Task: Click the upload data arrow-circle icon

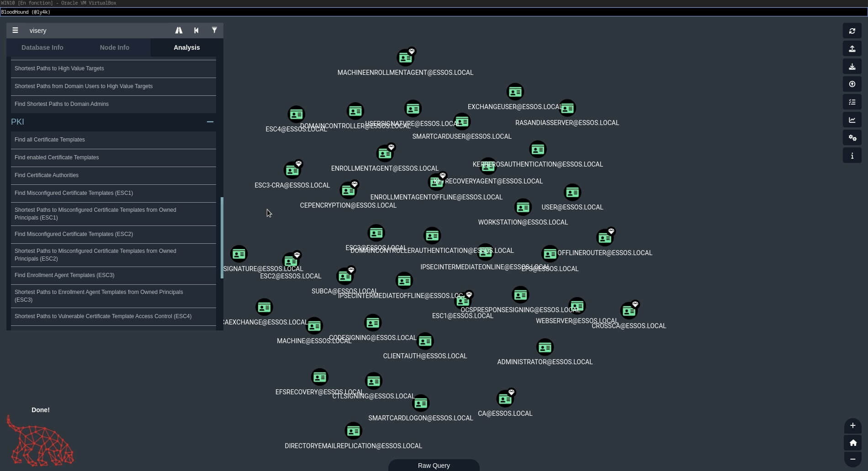Action: (x=852, y=84)
